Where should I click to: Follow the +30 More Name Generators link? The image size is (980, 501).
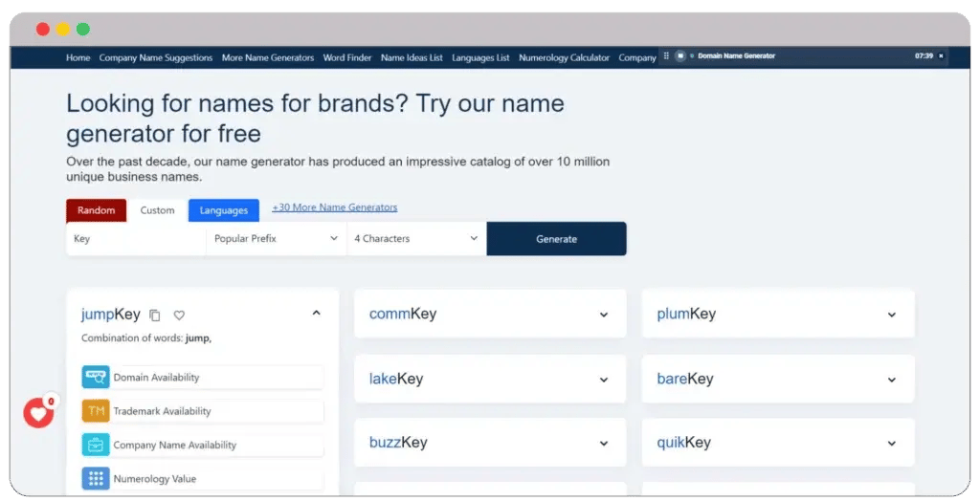[334, 207]
